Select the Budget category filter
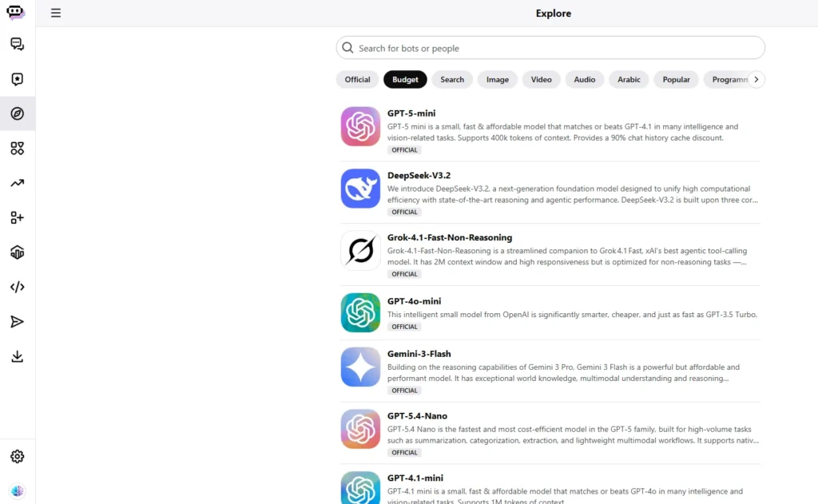This screenshot has width=818, height=504. click(405, 79)
